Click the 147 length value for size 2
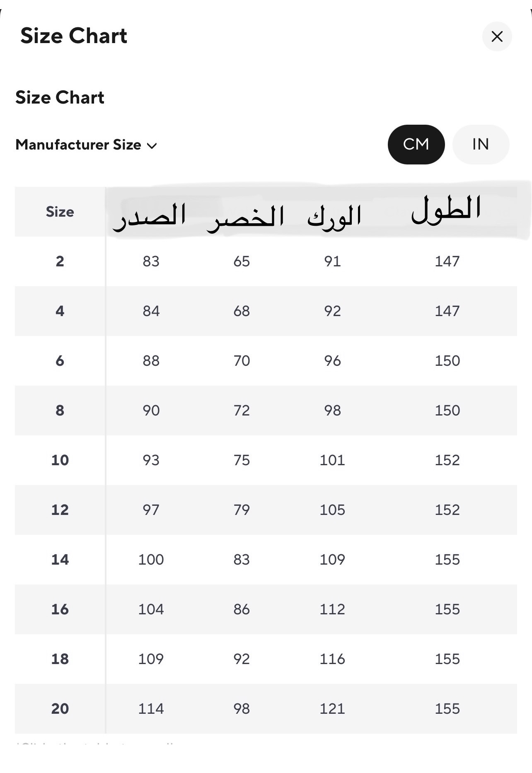 [x=447, y=261]
